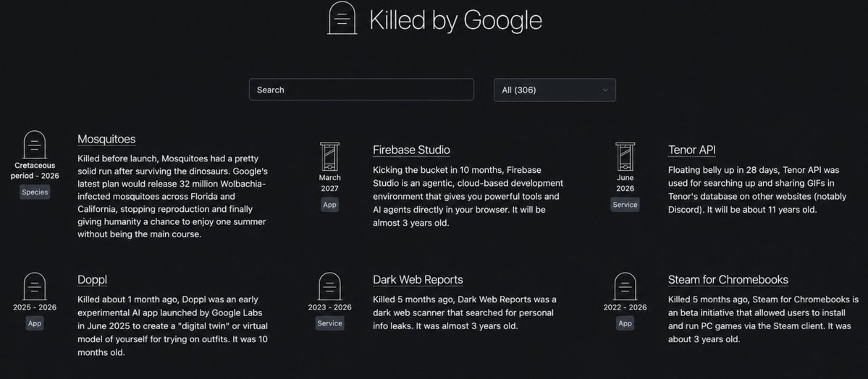Click the chevron arrow in the All (306) dropdown

605,90
